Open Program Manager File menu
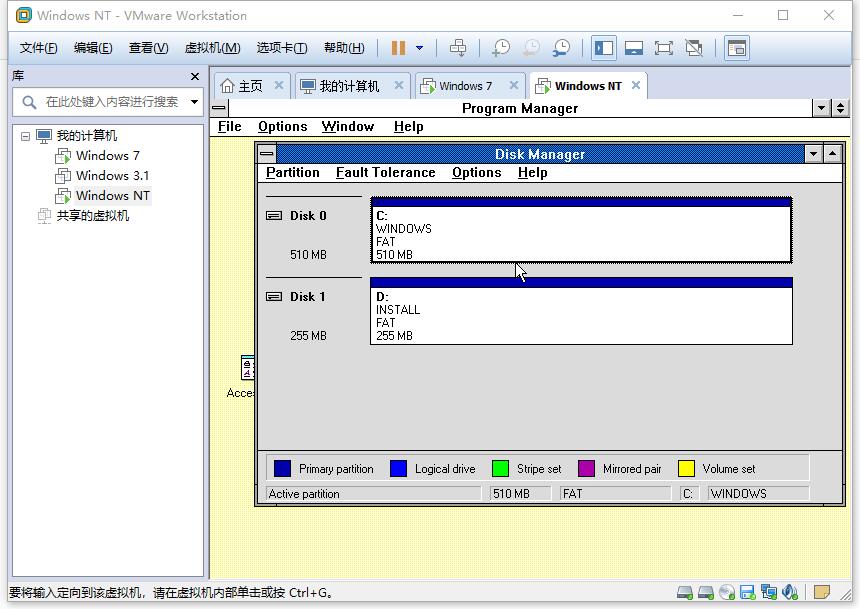This screenshot has height=609, width=860. [x=229, y=127]
